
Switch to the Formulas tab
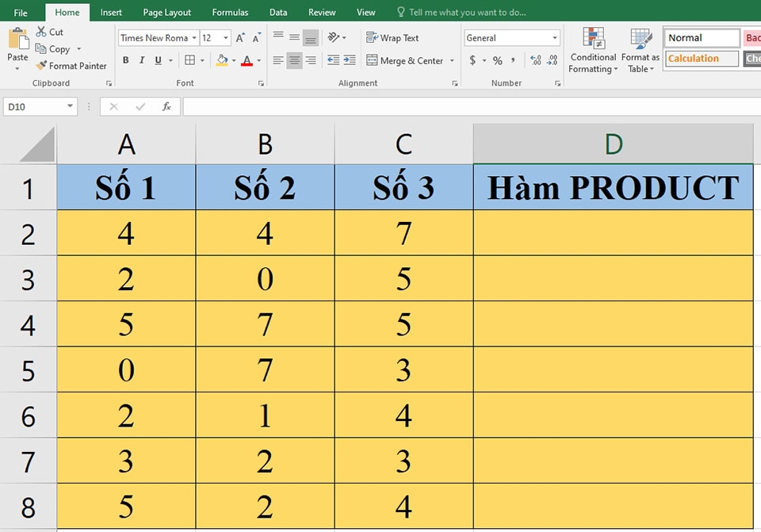(230, 13)
